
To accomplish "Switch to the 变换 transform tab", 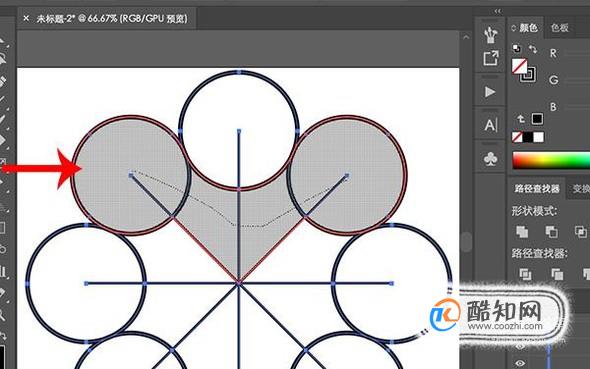I will coord(581,188).
